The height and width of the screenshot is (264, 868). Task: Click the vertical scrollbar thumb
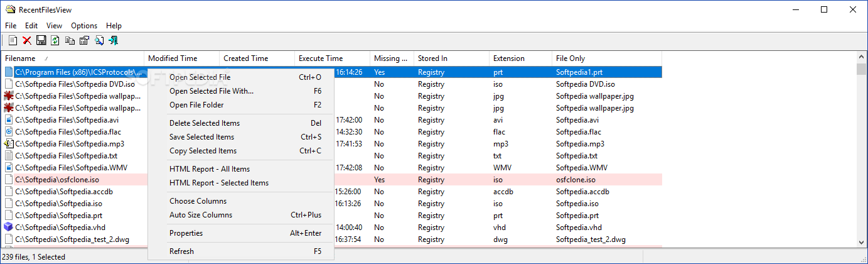coord(861,69)
